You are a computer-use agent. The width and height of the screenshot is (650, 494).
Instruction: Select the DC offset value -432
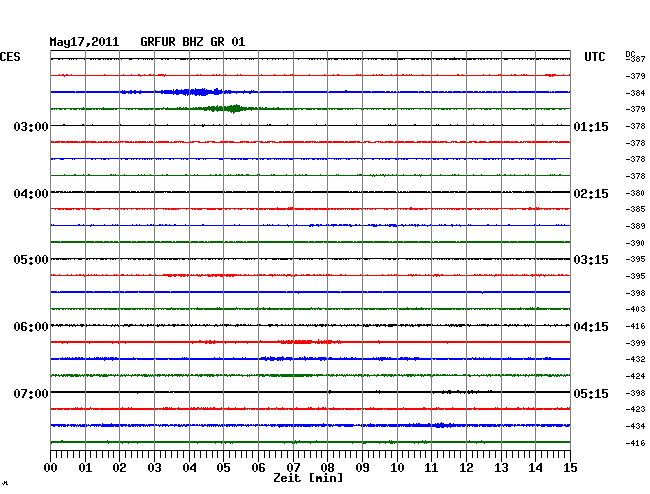point(635,359)
